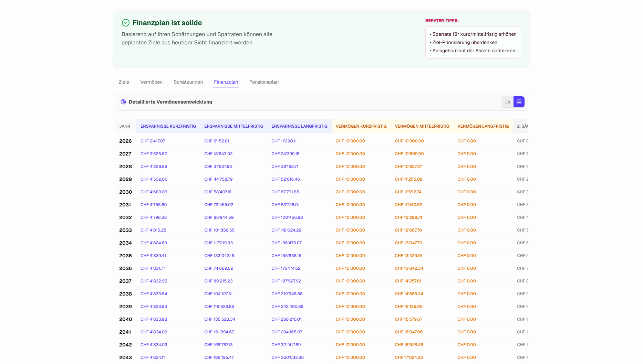Switch to the Vermögen tab
Screen dimensions: 643x364
pos(151,82)
